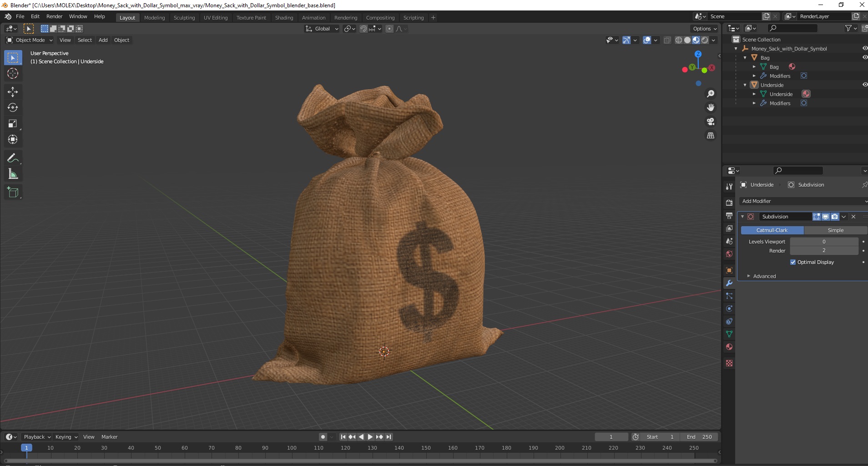Open the Tool properties tab
Screen dimensions: 868x466
tap(729, 187)
